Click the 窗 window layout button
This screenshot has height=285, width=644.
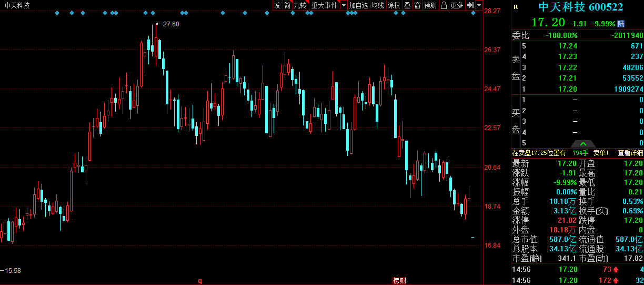[x=417, y=5]
